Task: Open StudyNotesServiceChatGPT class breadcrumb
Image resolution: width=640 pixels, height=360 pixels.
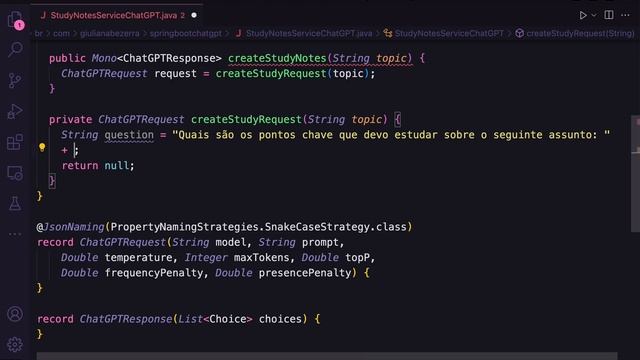Action: 444,33
